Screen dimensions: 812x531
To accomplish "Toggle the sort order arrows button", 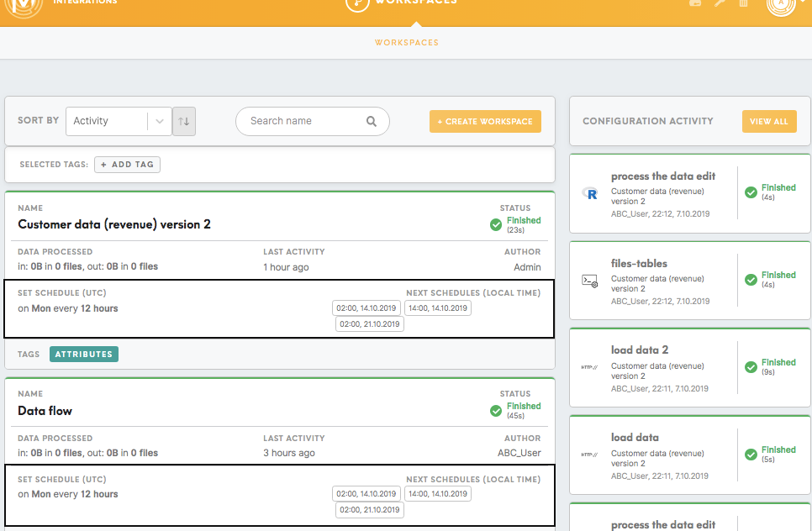I will tap(184, 121).
